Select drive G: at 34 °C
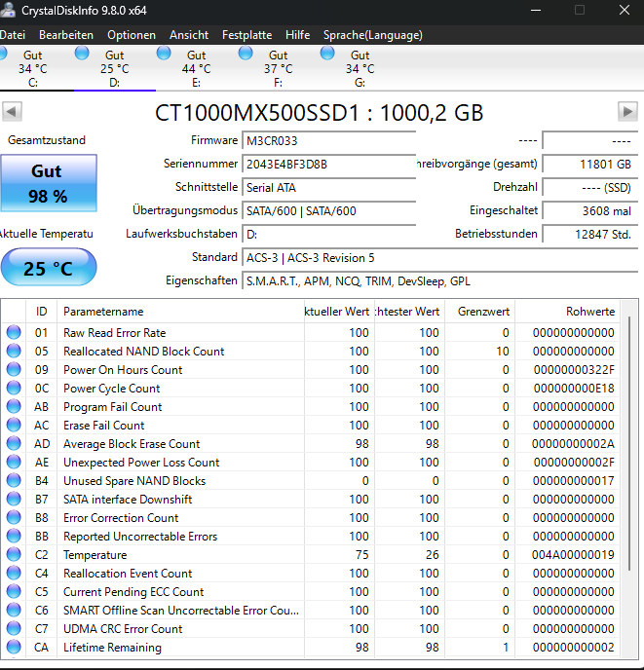Screen dimensions: 644x670 click(x=360, y=68)
